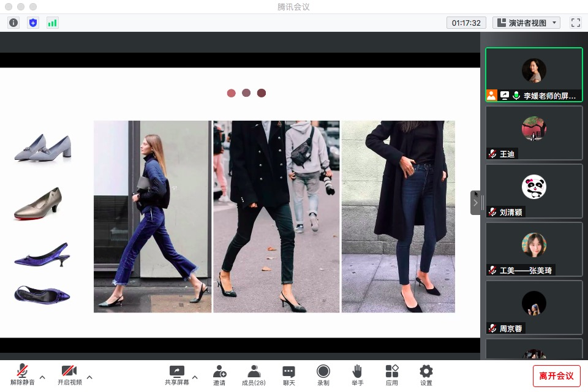Click the red leave meeting button
This screenshot has width=588, height=392.
[556, 375]
